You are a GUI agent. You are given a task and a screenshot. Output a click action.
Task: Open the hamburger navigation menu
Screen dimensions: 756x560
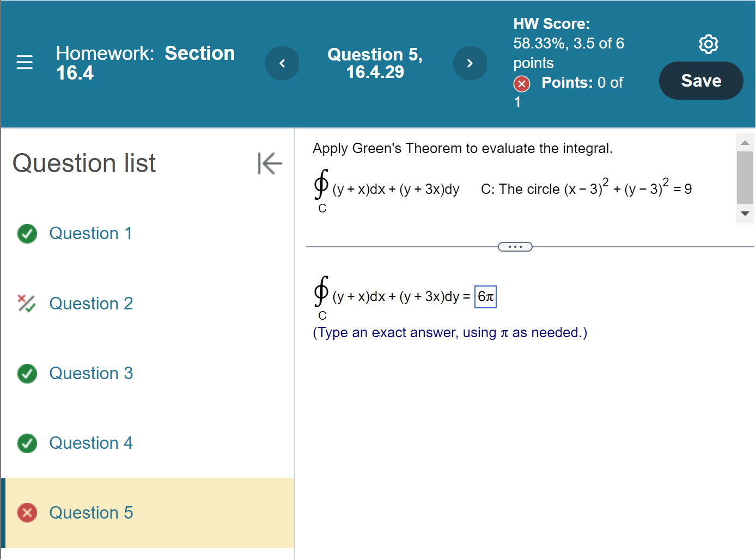pos(24,63)
